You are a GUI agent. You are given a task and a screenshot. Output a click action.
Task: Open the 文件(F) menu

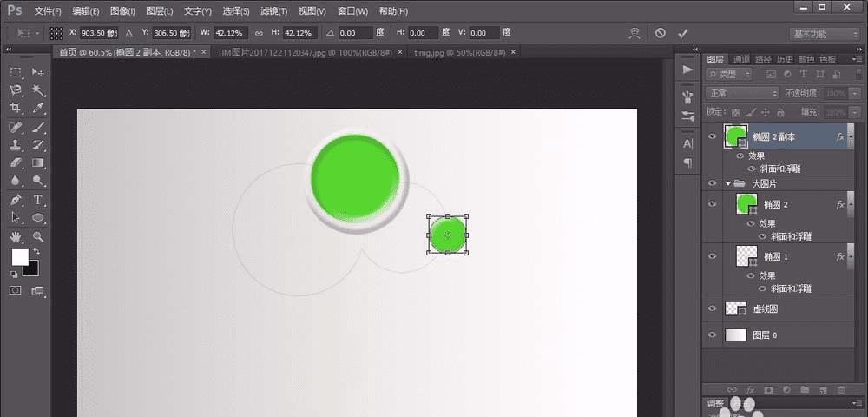(x=48, y=11)
